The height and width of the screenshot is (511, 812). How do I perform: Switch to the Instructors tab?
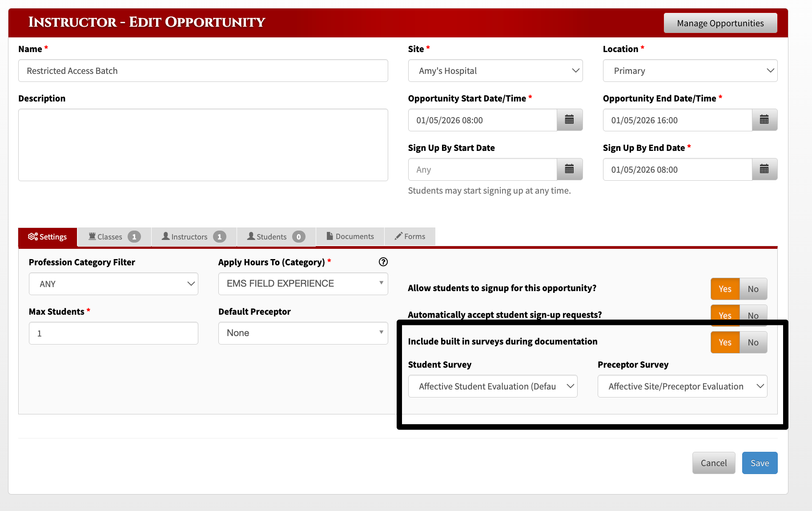point(194,237)
